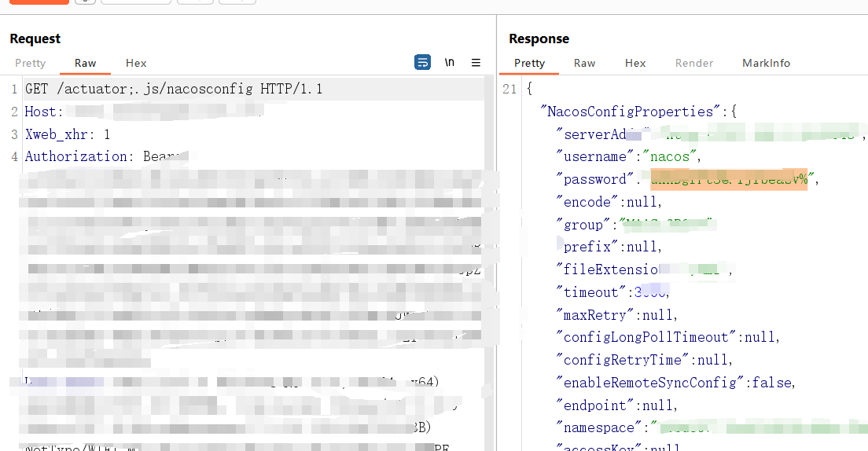868x451 pixels.
Task: Toggle word wrap icon in Request panel
Action: (422, 63)
